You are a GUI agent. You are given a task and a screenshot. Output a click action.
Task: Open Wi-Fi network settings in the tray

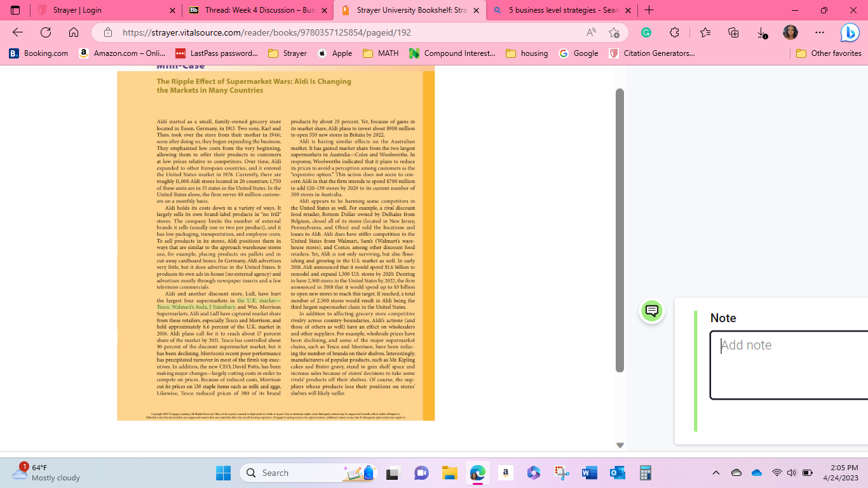[x=776, y=473]
